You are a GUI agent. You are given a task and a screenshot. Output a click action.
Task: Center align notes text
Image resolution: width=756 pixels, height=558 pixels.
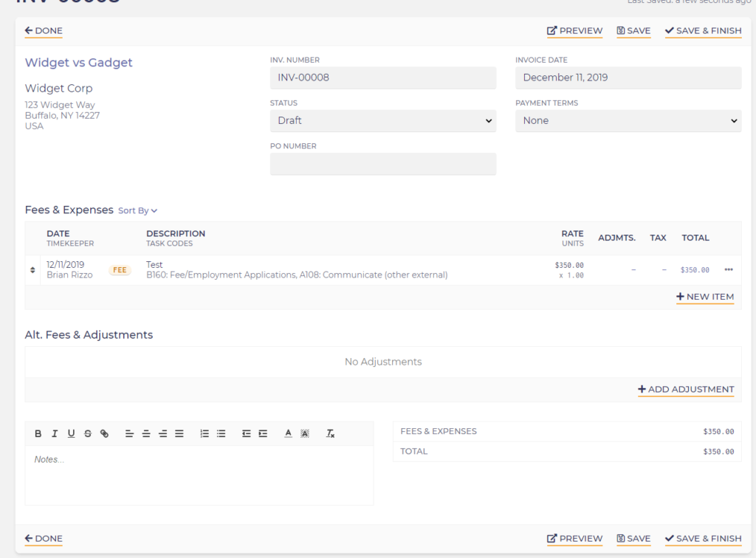tap(146, 434)
